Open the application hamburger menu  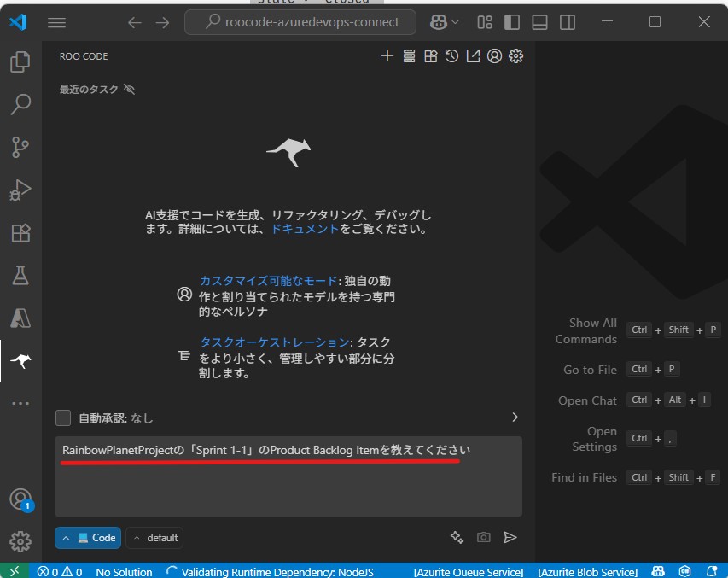tap(56, 22)
